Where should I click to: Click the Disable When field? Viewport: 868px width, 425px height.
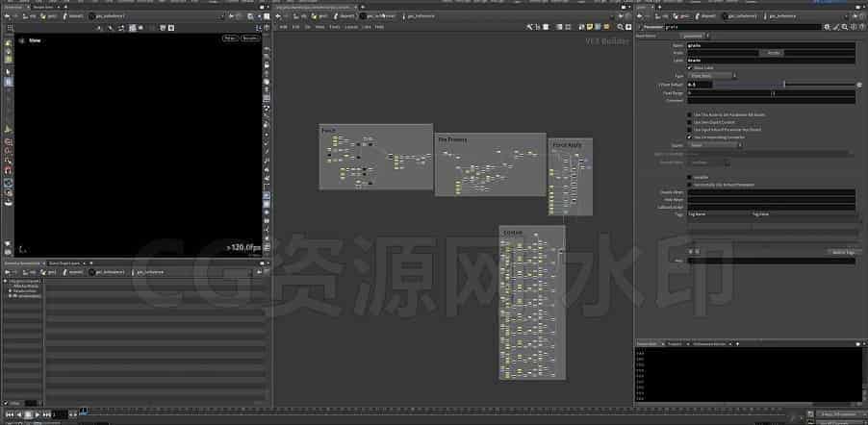pos(771,192)
